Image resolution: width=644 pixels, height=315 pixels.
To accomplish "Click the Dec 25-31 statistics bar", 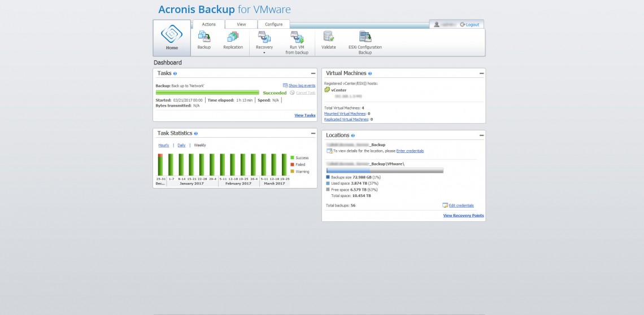I will pyautogui.click(x=160, y=165).
